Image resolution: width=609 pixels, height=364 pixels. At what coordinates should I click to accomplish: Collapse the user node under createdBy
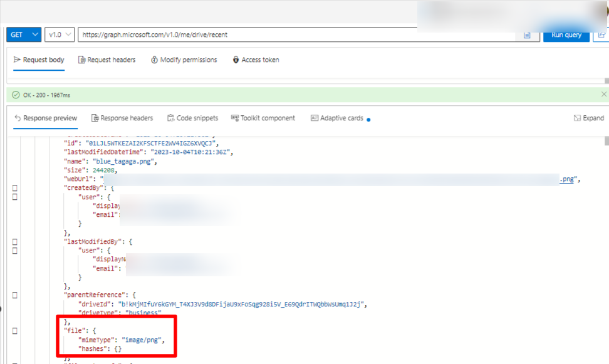point(15,197)
